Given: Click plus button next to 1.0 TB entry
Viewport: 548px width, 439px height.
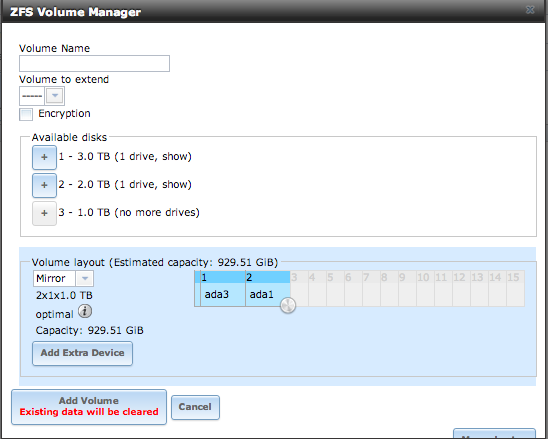Looking at the screenshot, I should pyautogui.click(x=44, y=213).
